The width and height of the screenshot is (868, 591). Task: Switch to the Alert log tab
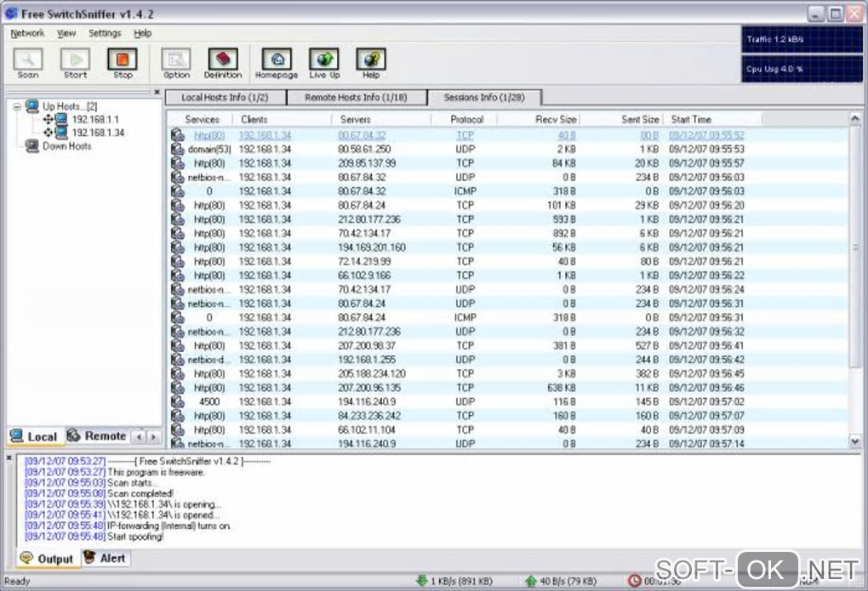[106, 559]
